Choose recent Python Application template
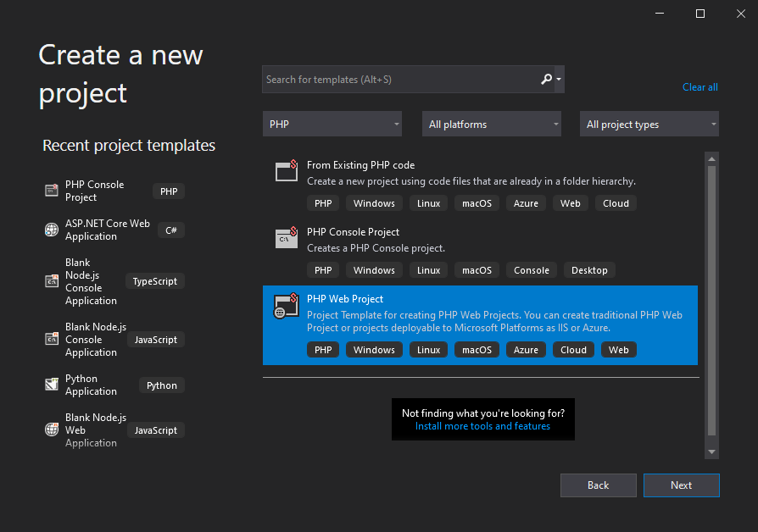This screenshot has width=758, height=532. [x=91, y=385]
